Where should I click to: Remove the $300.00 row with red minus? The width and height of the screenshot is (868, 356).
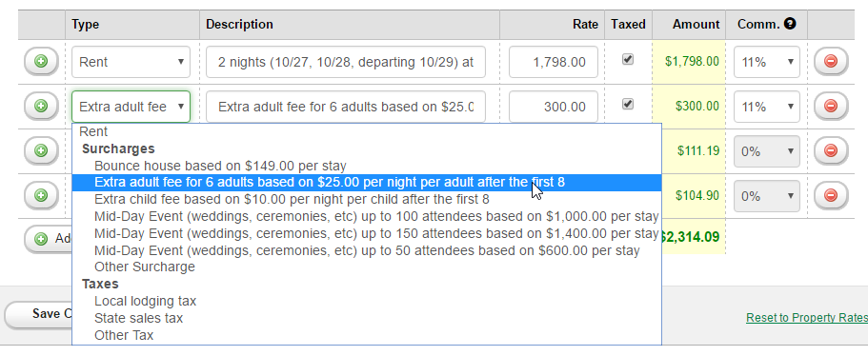(x=831, y=107)
